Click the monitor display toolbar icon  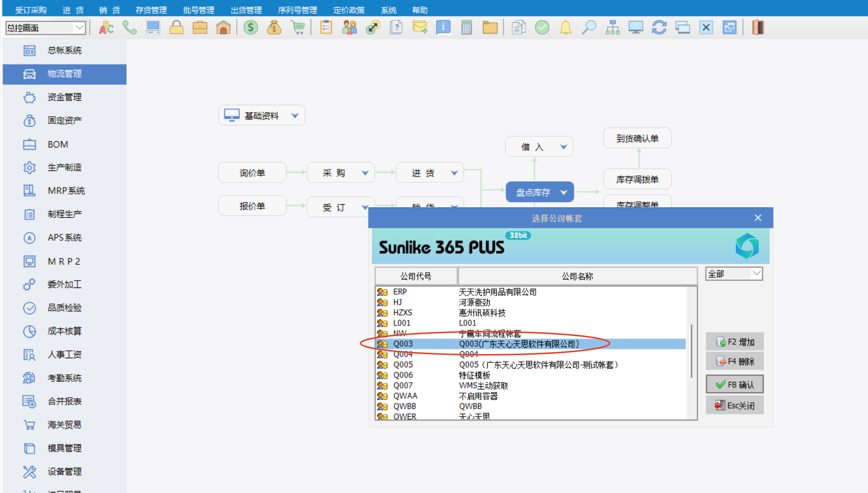pos(636,27)
